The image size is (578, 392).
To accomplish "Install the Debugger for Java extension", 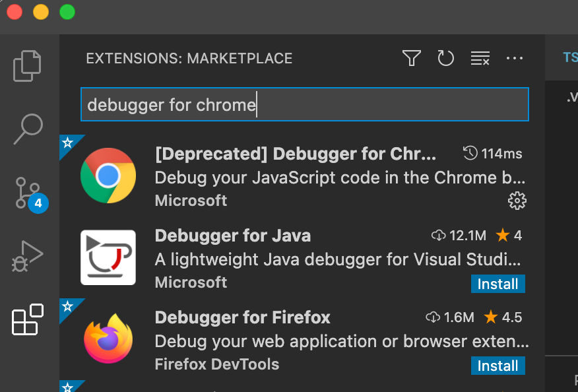I will [498, 284].
